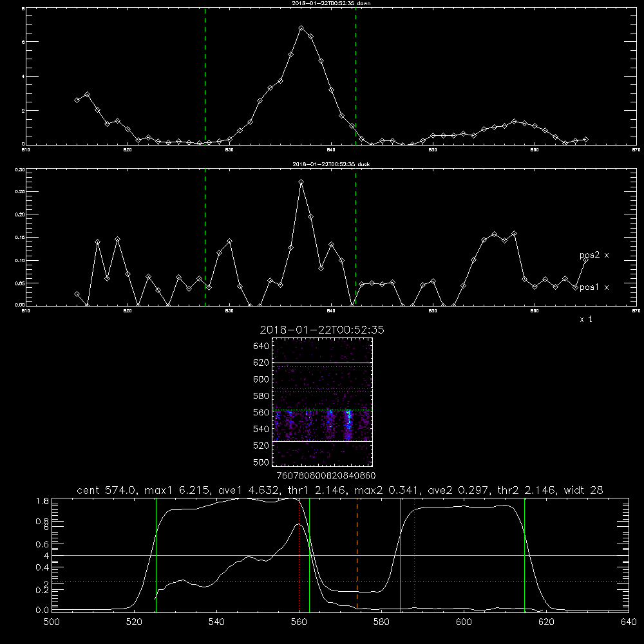Click the x-axis label 540 of profile plot
The image size is (644, 644).
(216, 622)
